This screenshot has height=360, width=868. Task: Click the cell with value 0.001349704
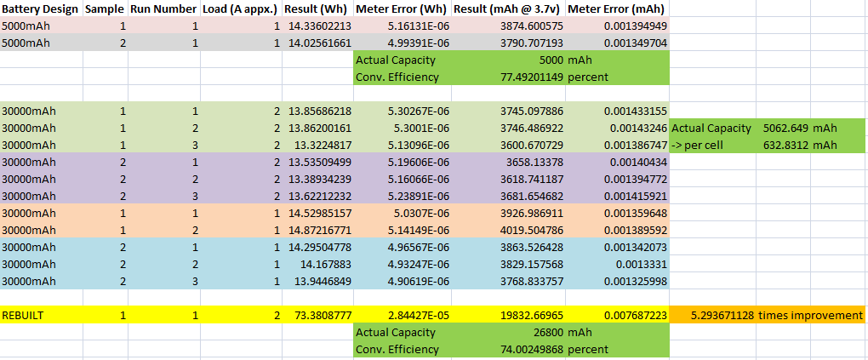[617, 43]
